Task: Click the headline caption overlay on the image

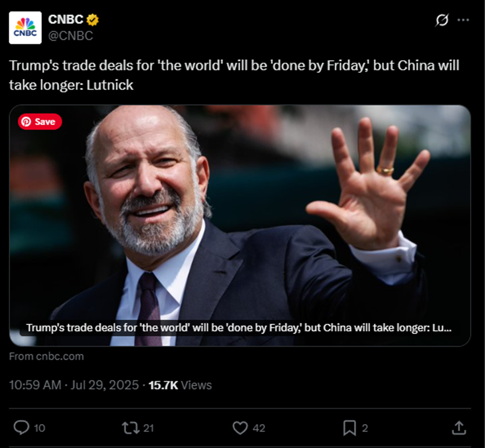Action: click(238, 328)
